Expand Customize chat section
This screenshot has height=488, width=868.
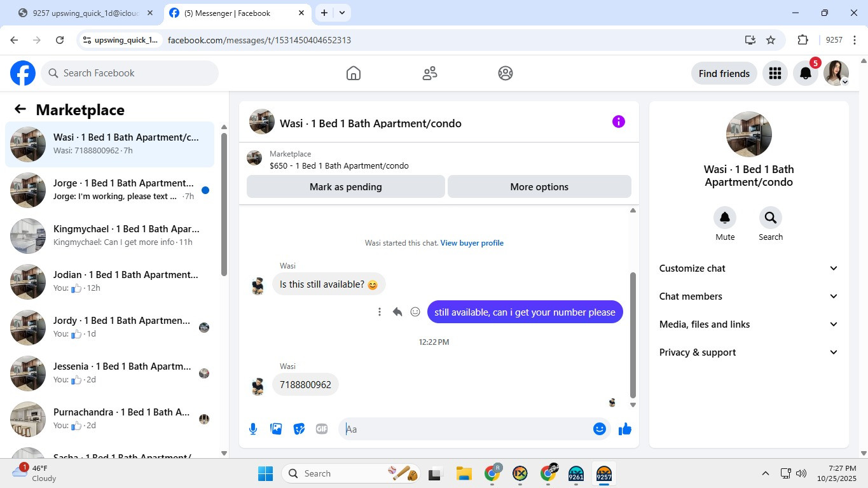(749, 268)
